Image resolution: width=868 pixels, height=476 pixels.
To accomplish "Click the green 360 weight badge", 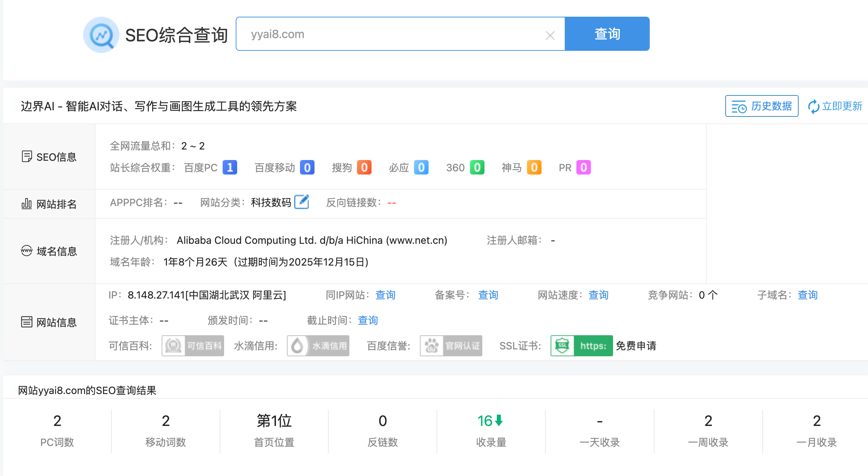I will click(477, 168).
